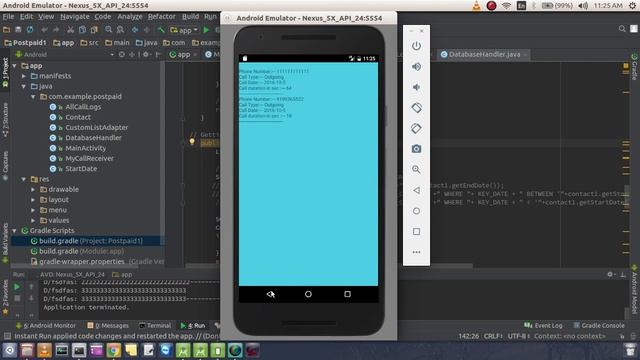Click the Make Project hammer icon
The width and height of the screenshot is (640, 360).
(x=161, y=30)
